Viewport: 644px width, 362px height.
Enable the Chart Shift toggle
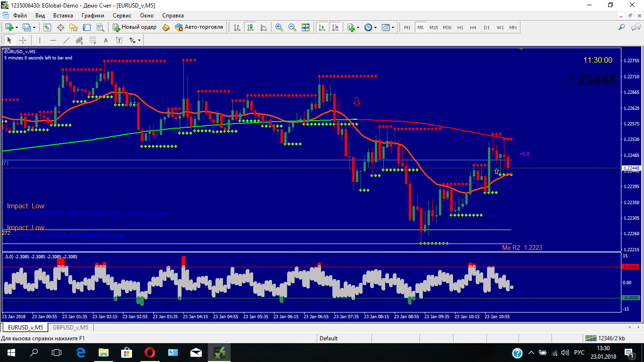[x=335, y=27]
